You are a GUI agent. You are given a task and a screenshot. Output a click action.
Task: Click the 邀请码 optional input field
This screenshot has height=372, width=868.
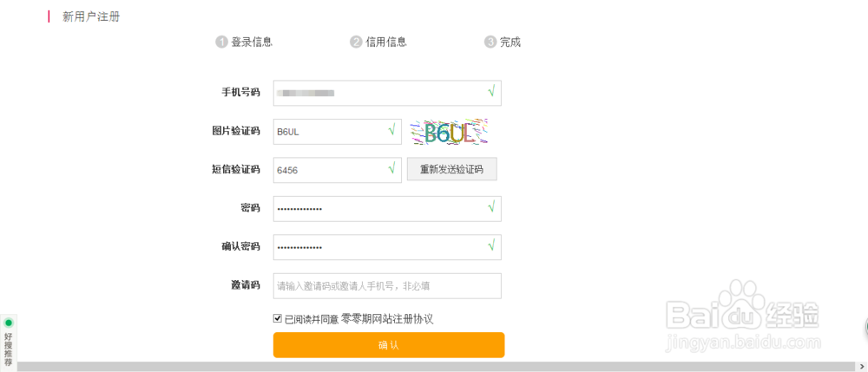pyautogui.click(x=387, y=286)
